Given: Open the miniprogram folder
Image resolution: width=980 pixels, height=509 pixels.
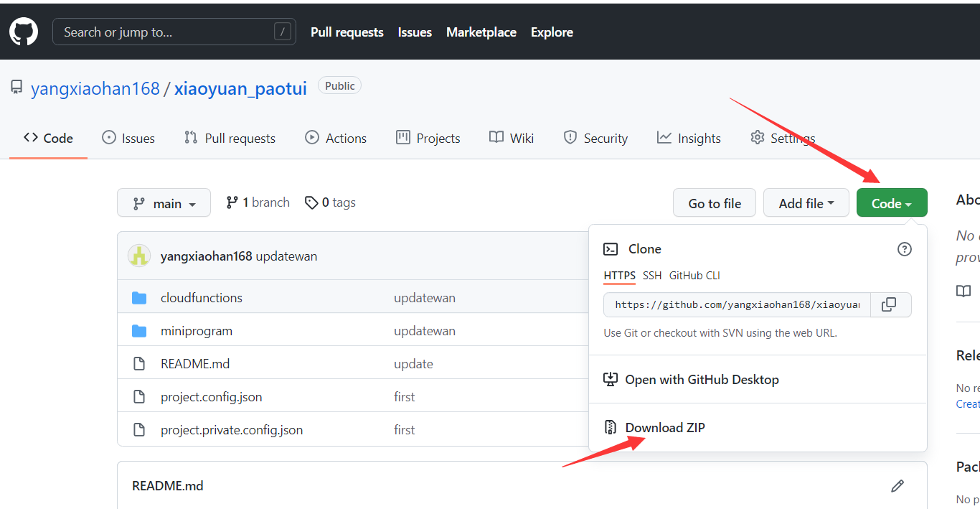Looking at the screenshot, I should point(197,330).
